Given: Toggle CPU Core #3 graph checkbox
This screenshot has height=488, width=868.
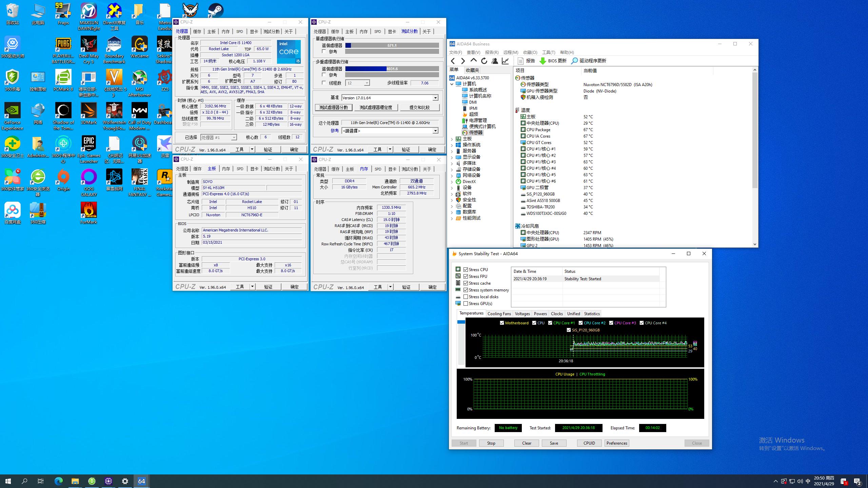Looking at the screenshot, I should 611,323.
